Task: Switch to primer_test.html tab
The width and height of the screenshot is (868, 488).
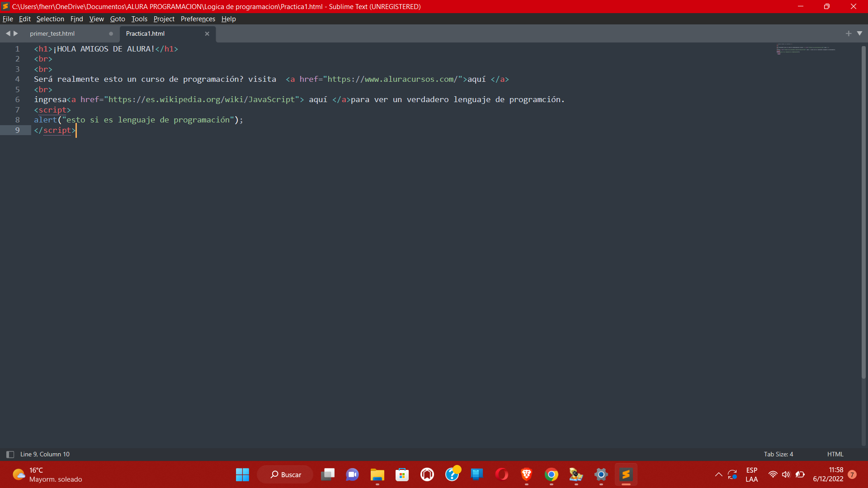Action: (52, 33)
